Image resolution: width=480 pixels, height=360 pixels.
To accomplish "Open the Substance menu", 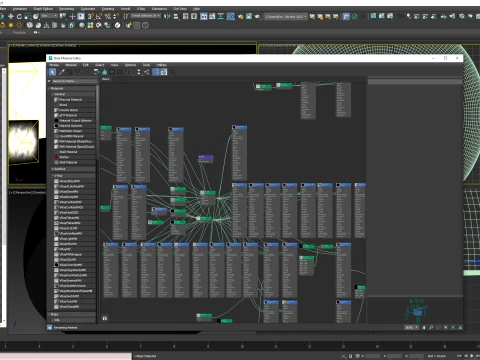I will 159,9.
